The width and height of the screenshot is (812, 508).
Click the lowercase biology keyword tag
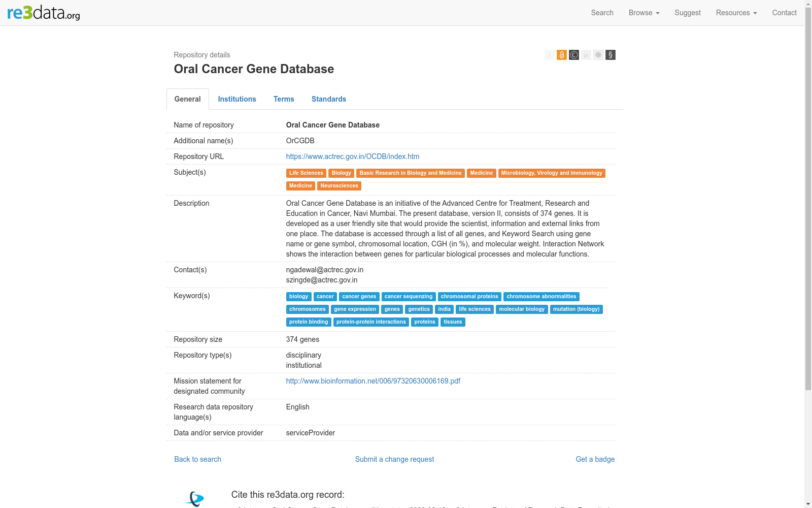(299, 297)
